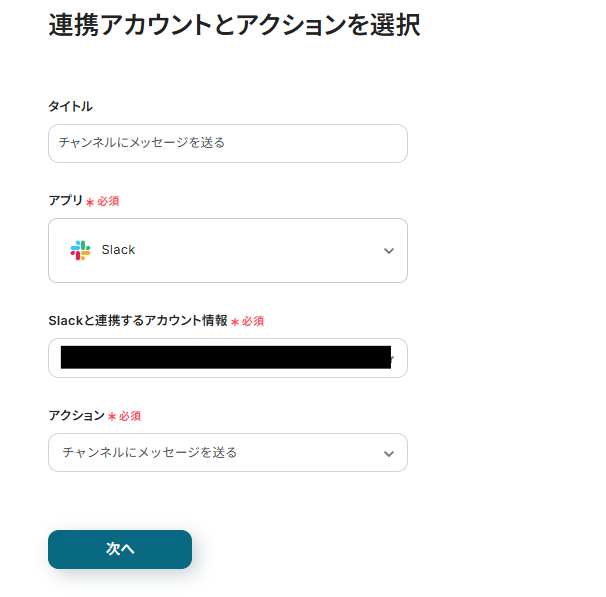Viewport: 606px width, 597px height.
Task: Click the chevron arrow in the アクション selector
Action: coord(389,453)
